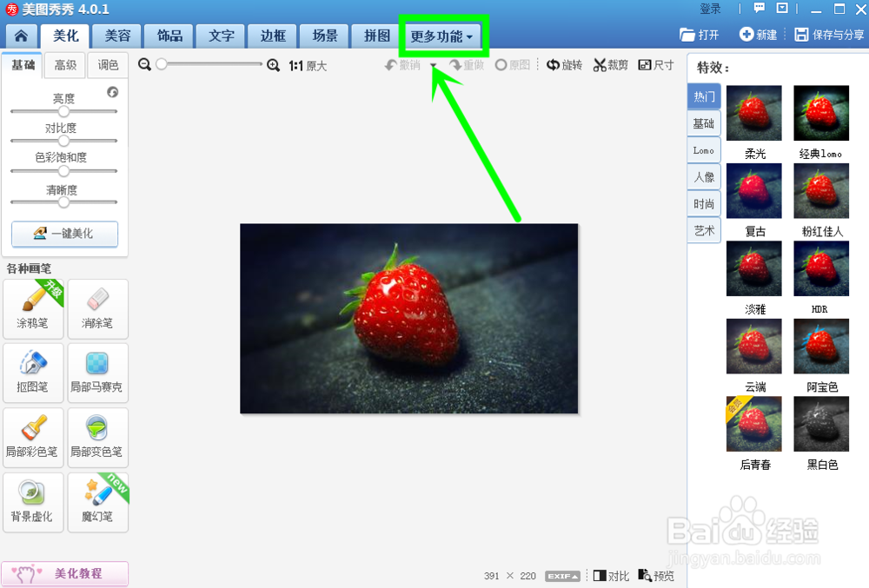Viewport: 869px width, 588px height.
Task: Go to the home tab icon
Action: [x=21, y=36]
